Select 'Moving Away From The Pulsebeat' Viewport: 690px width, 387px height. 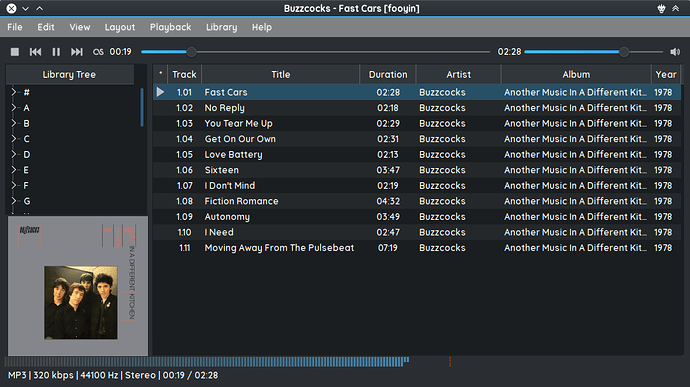pos(279,248)
